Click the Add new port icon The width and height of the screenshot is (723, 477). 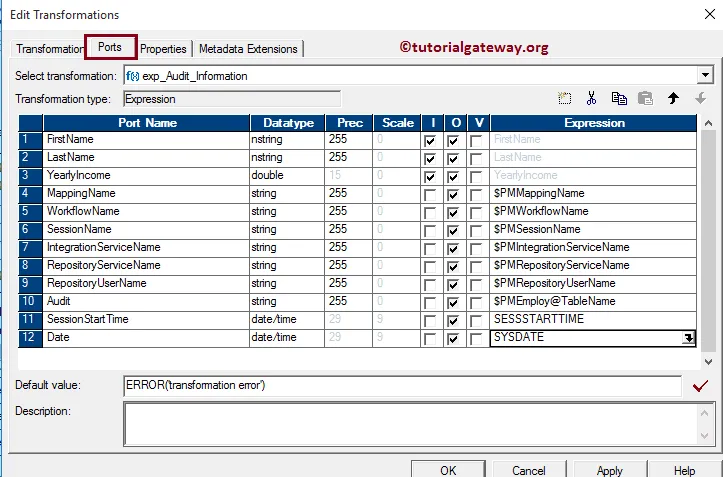565,99
